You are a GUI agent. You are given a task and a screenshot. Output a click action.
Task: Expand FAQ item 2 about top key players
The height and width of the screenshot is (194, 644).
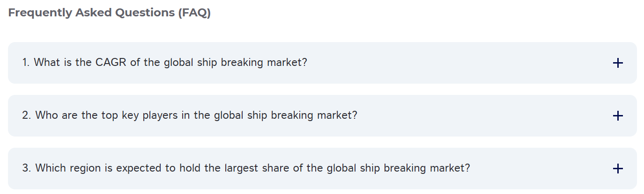coord(322,115)
